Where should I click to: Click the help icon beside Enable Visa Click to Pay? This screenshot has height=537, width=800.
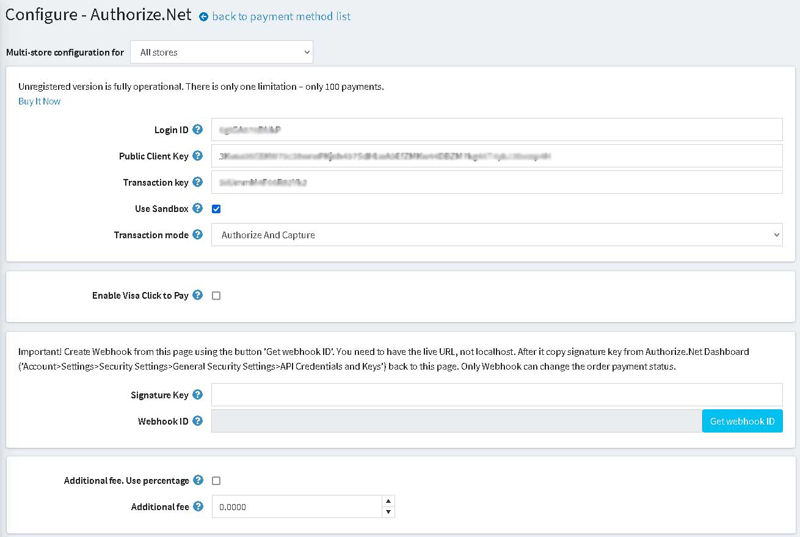click(x=197, y=295)
